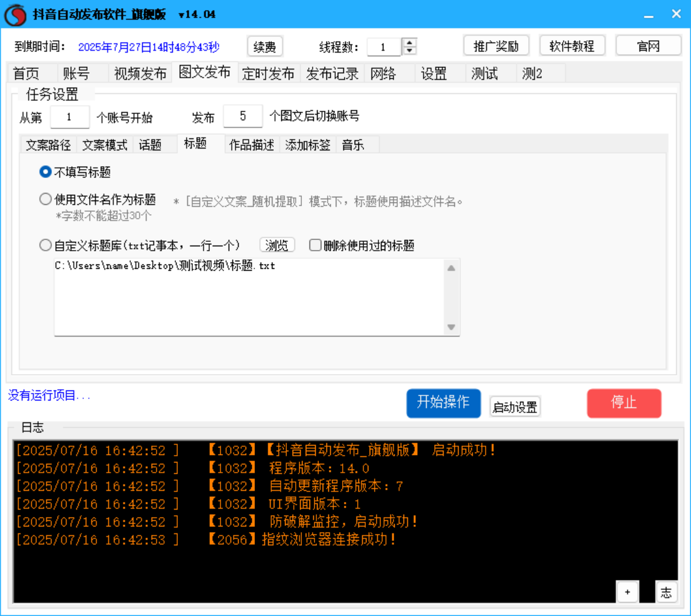Click the red 停止 button
Image resolution: width=691 pixels, height=616 pixels.
coord(624,402)
